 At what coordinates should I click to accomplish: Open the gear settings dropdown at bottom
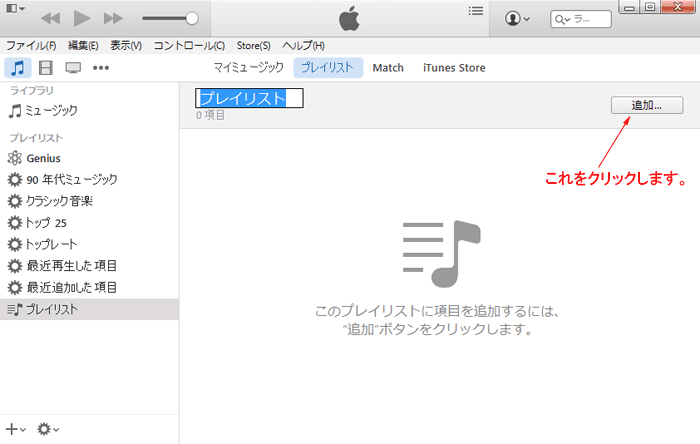pos(48,429)
